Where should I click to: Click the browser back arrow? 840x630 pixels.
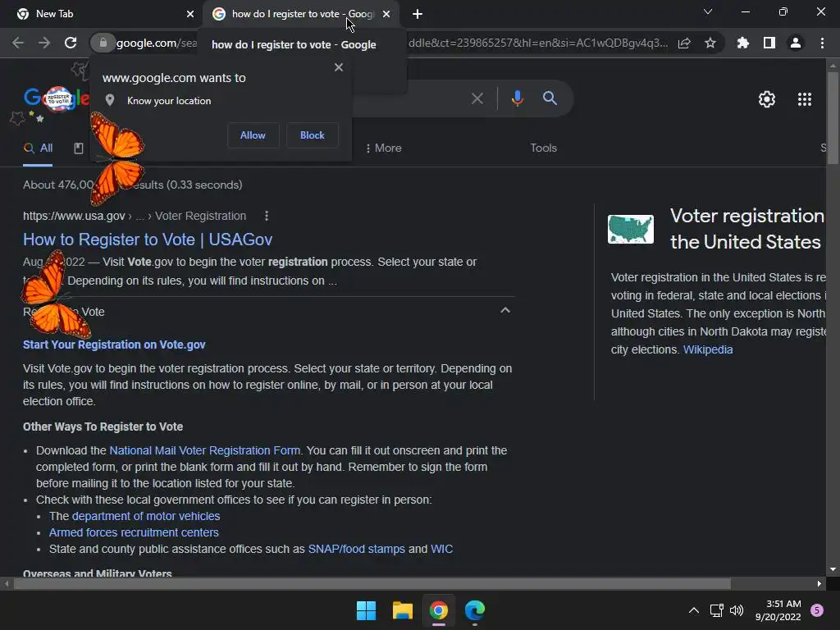pos(18,43)
